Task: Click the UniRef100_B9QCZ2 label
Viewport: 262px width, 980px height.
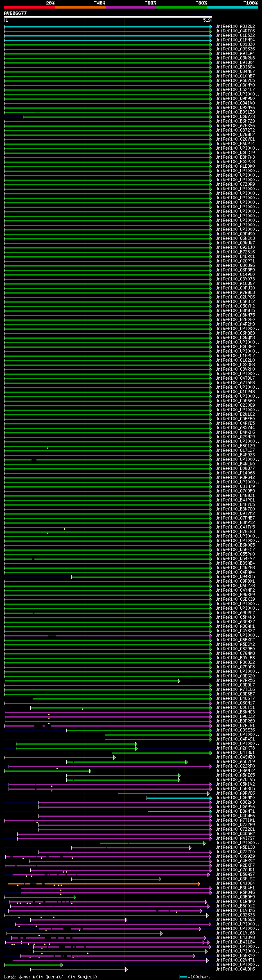Action: point(235,717)
